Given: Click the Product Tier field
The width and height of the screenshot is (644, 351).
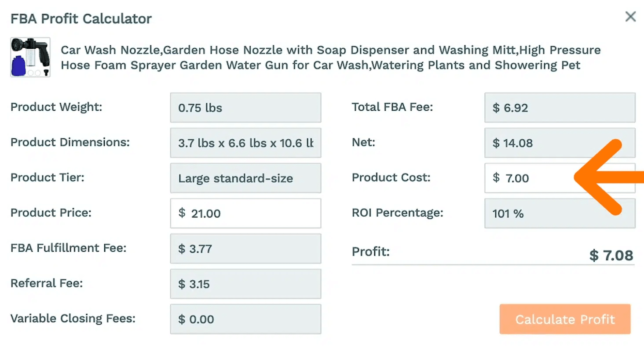Looking at the screenshot, I should coord(245,178).
